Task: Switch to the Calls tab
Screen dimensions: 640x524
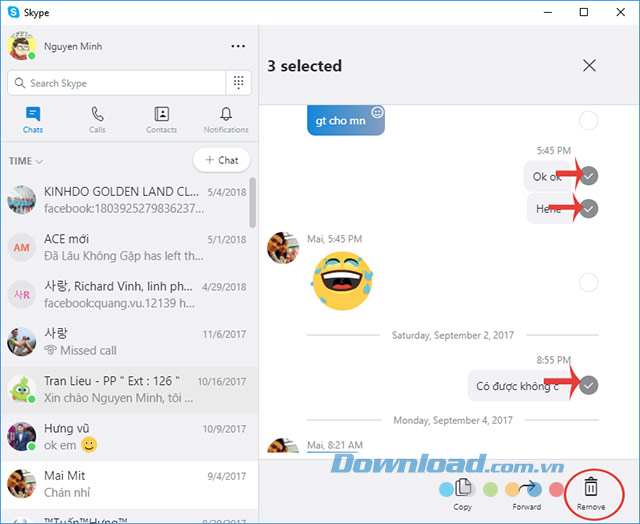Action: tap(97, 120)
